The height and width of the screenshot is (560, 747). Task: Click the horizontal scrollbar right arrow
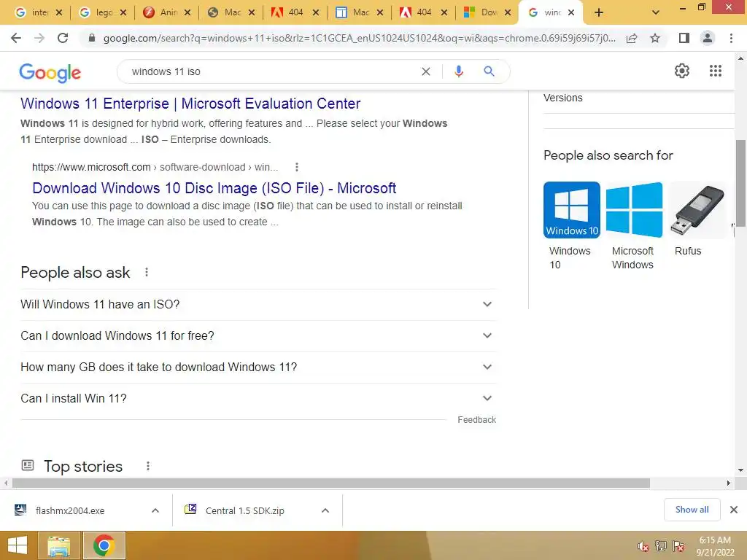point(729,483)
